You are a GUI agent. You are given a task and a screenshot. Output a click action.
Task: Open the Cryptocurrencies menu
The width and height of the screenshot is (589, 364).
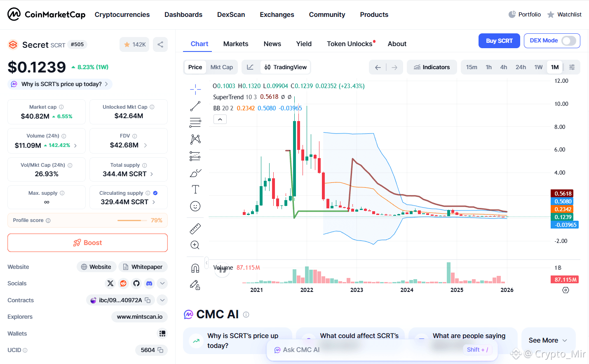[x=122, y=14]
